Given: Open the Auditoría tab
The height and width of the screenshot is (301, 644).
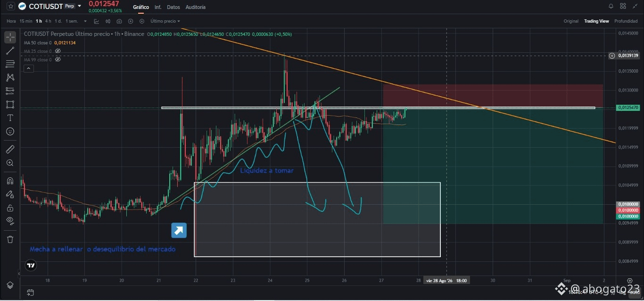Looking at the screenshot, I should click(x=196, y=7).
